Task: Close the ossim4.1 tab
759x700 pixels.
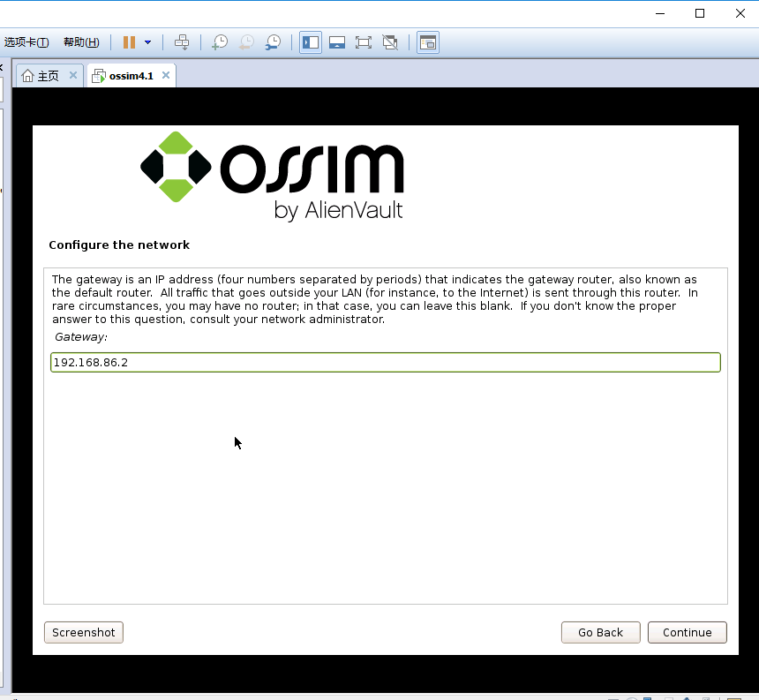Action: [x=166, y=75]
